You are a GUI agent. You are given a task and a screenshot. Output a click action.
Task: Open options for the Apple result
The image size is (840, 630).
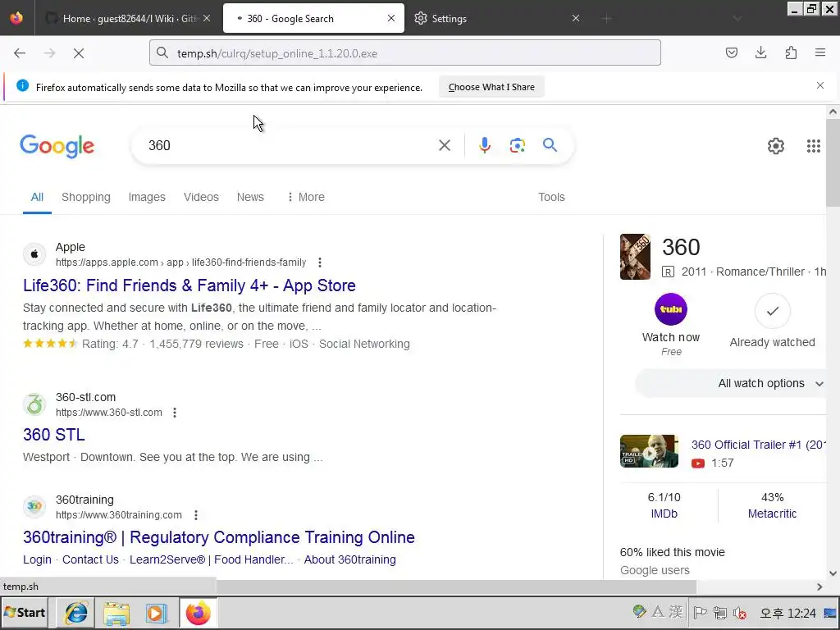[x=320, y=262]
